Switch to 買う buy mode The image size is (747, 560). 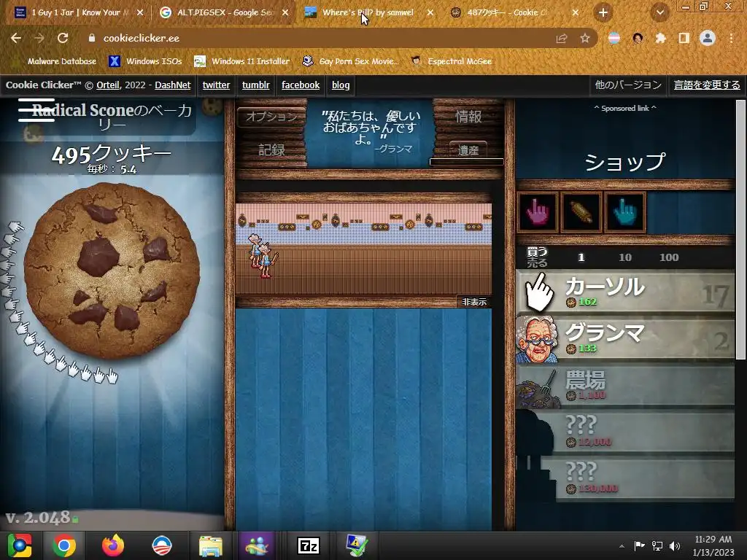[537, 252]
